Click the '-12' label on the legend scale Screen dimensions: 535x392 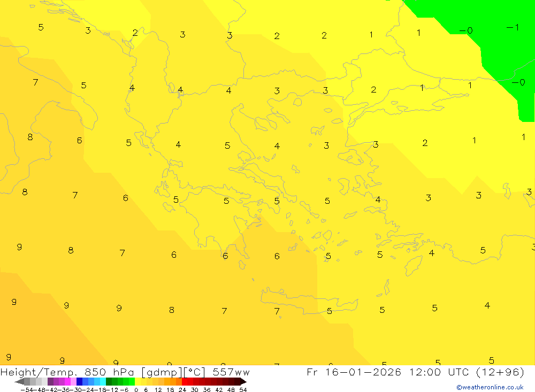(112, 390)
